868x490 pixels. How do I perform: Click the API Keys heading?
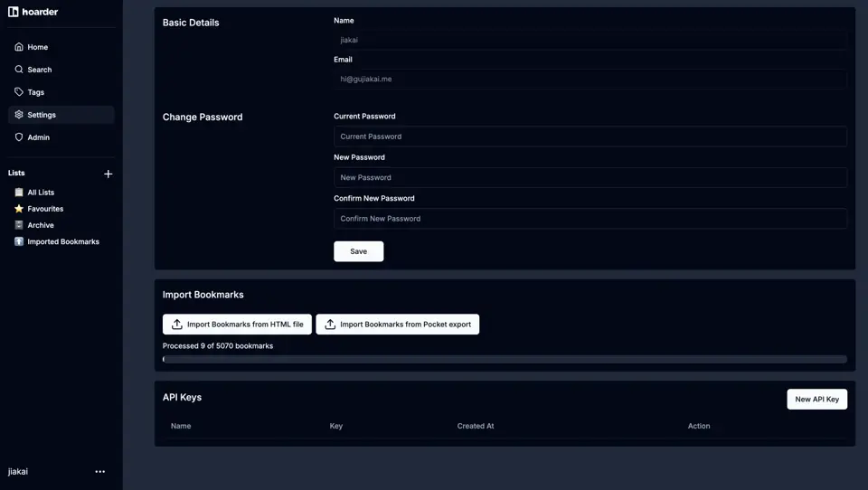182,397
